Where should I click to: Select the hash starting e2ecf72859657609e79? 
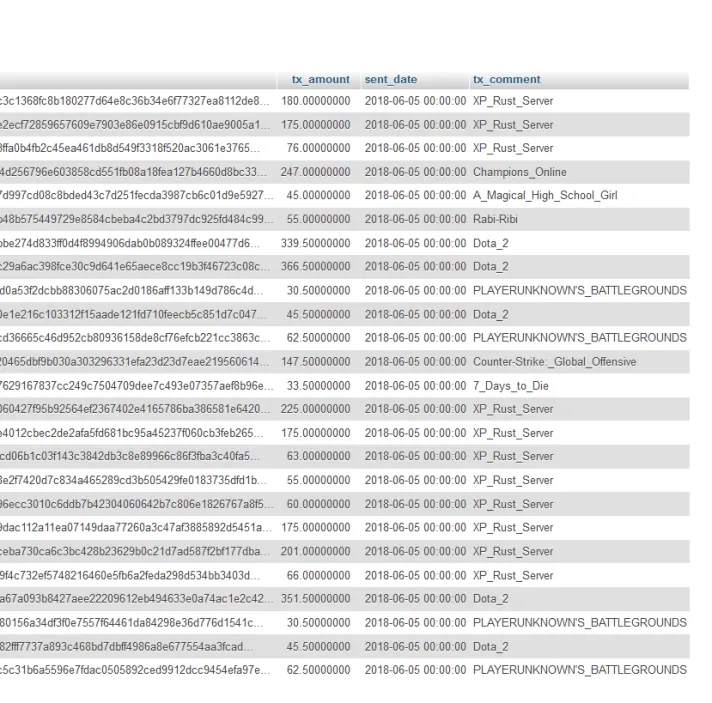tap(135, 124)
